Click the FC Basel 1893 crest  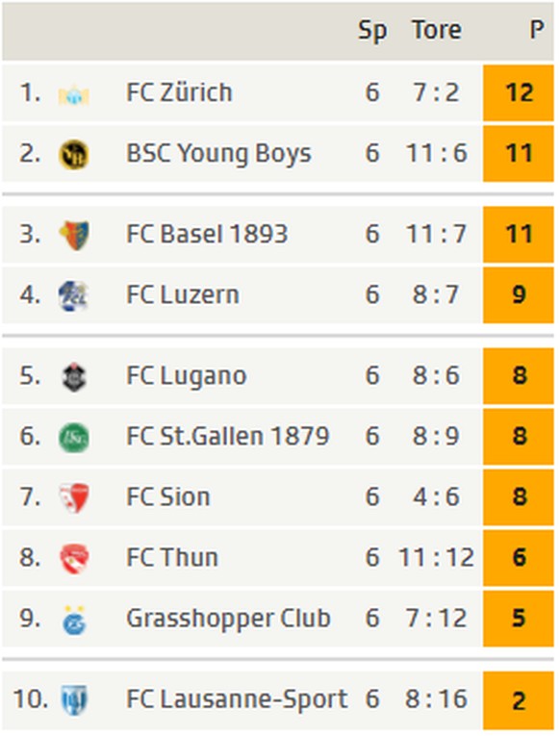tap(74, 235)
